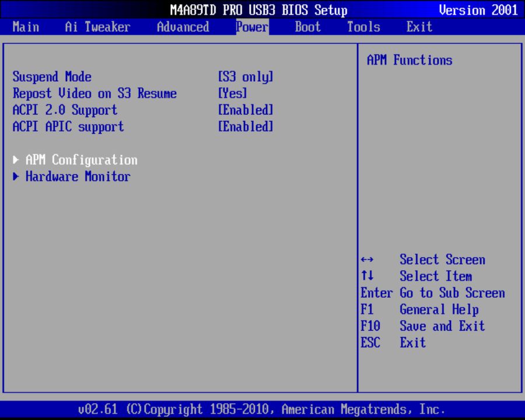This screenshot has height=420, width=525.
Task: Click the Suspend Mode label
Action: 52,76
